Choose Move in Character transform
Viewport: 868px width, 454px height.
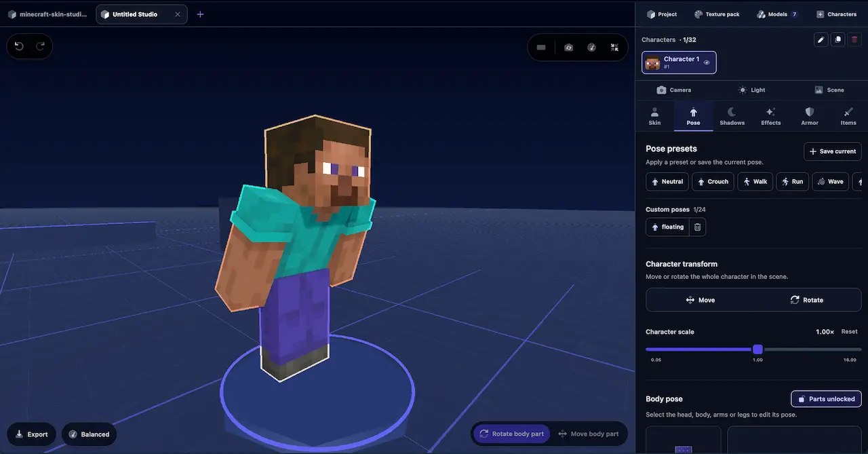click(700, 300)
